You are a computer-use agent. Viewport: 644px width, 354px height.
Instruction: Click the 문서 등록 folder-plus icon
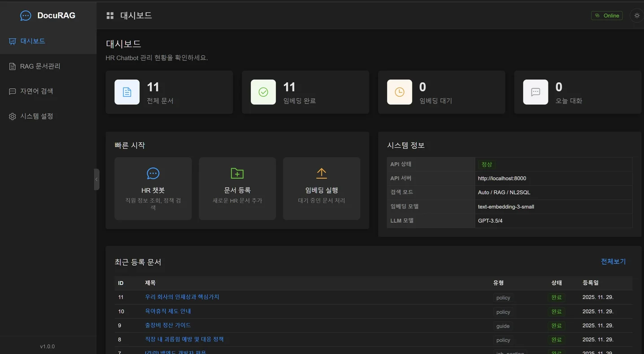click(x=237, y=173)
